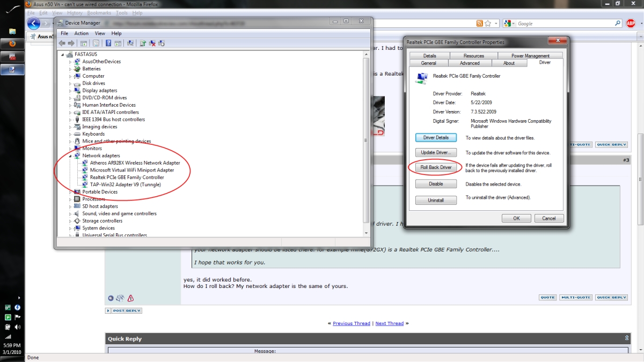Viewport: 644px width, 362px height.
Task: Click the search magnifier in Google box
Action: [618, 24]
